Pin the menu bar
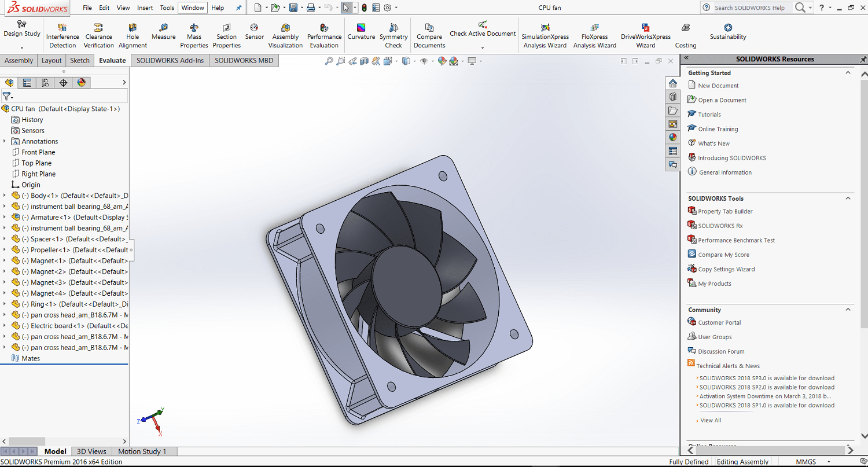 click(239, 8)
